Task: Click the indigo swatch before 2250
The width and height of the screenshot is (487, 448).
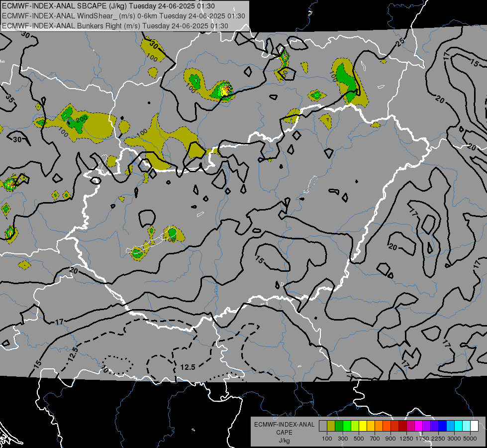Action: 434,426
